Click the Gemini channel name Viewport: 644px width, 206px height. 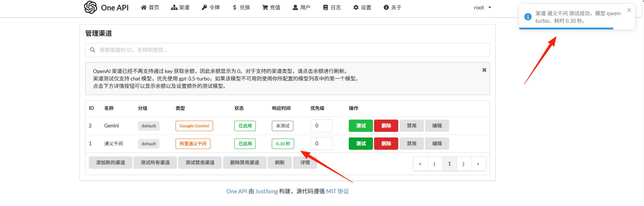[x=112, y=126]
